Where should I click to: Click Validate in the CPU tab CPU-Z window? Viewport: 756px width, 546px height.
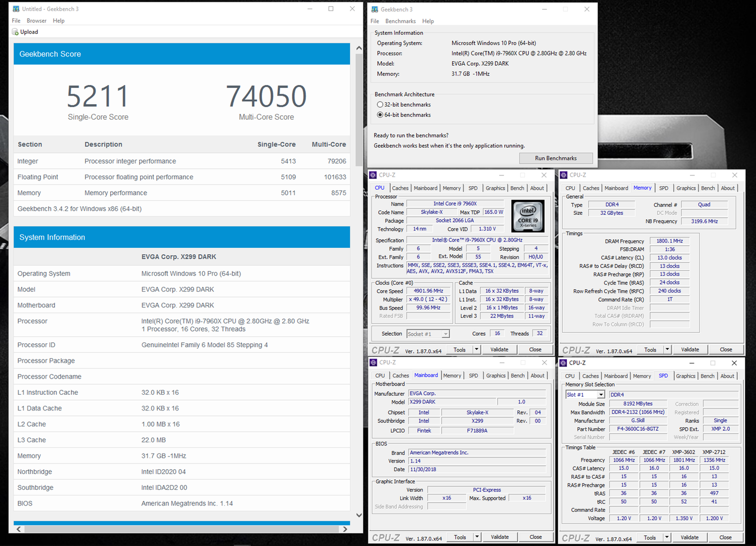tap(499, 349)
